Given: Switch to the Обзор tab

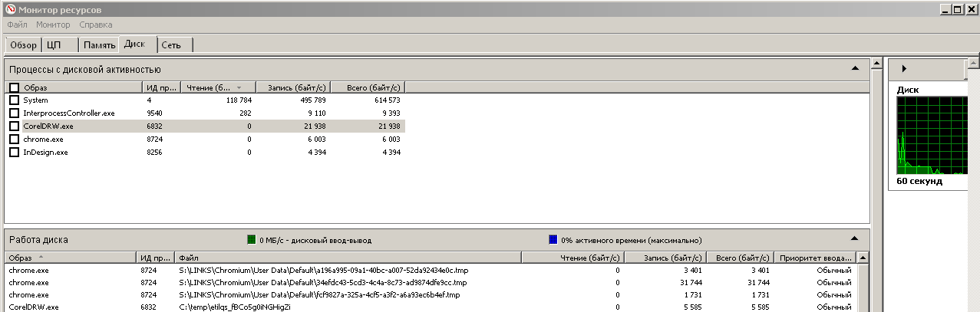Looking at the screenshot, I should coord(23,45).
